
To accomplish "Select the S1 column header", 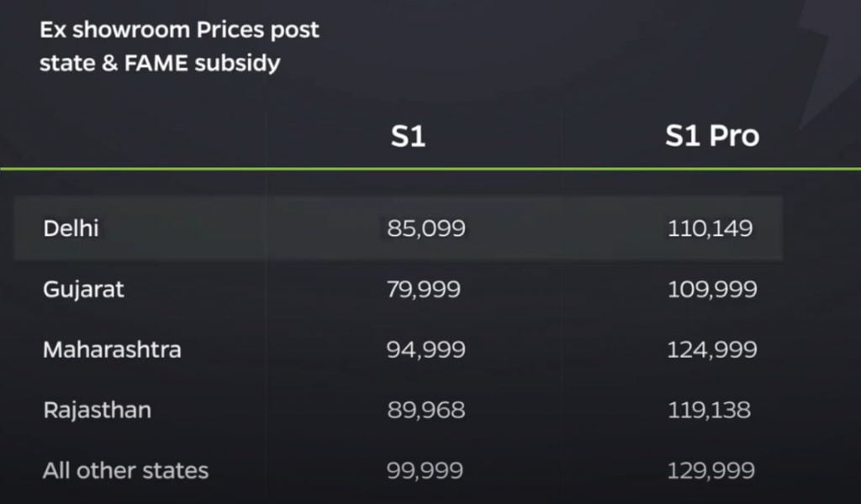I will (408, 135).
